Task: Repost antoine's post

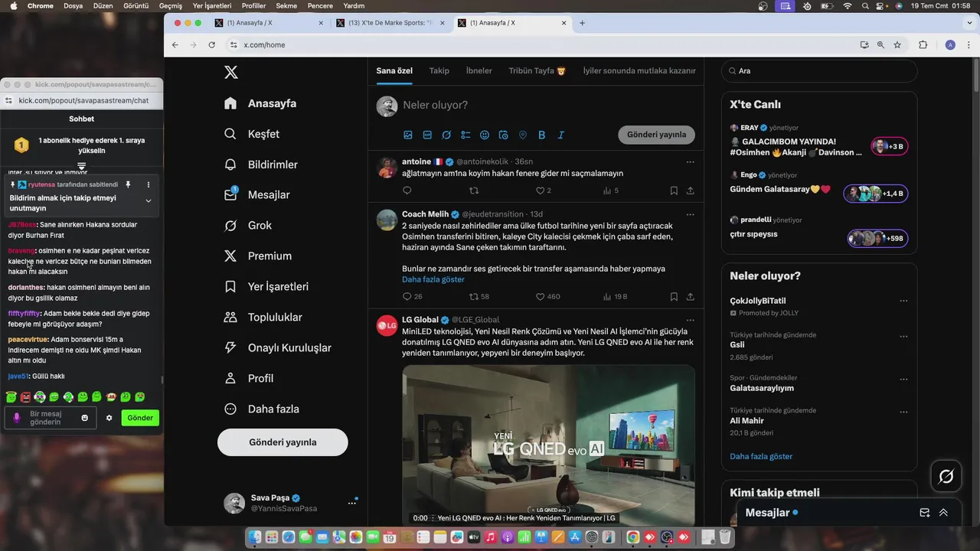Action: pyautogui.click(x=474, y=191)
